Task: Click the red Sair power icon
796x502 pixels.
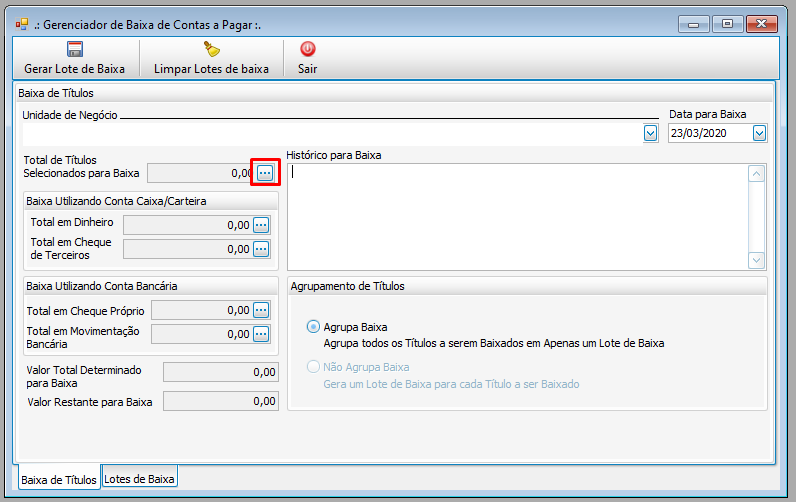Action: click(308, 49)
